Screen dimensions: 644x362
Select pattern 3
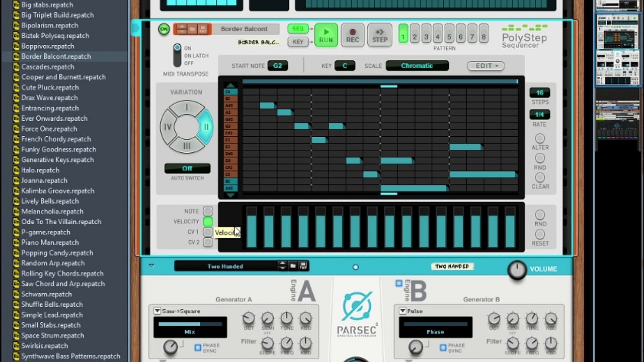[x=426, y=33]
